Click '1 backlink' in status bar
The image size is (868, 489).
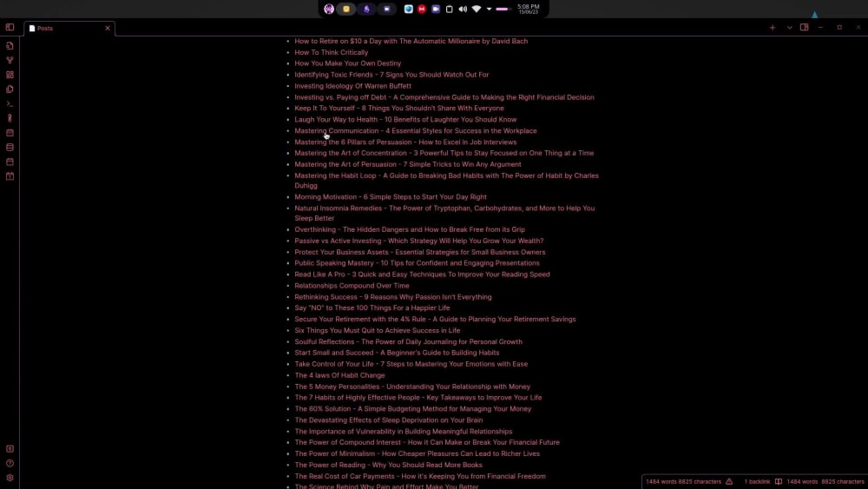(x=757, y=482)
